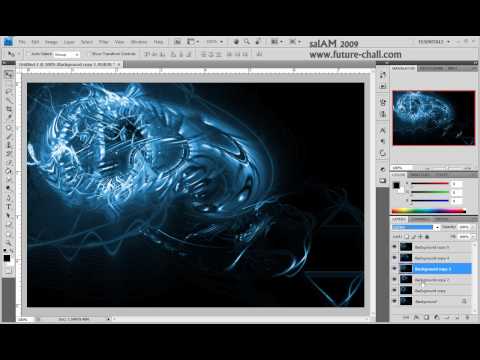The width and height of the screenshot is (480, 360).
Task: Click the green slider in Color panel
Action: [430, 192]
